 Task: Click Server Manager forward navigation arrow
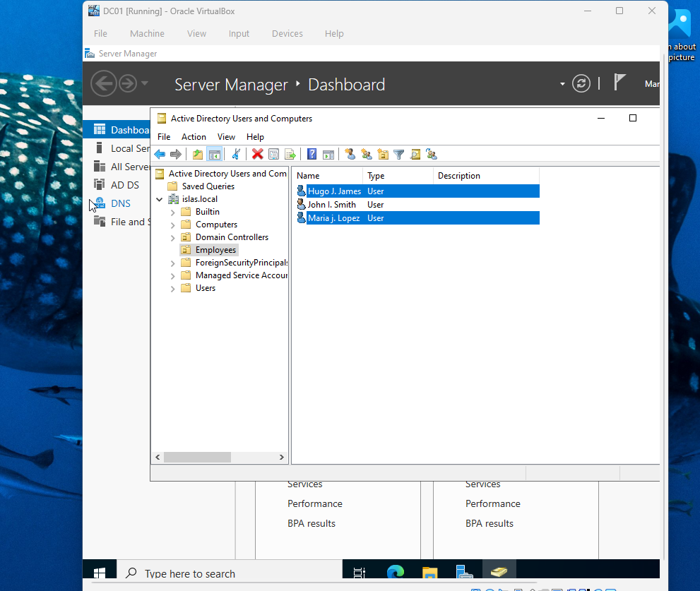click(128, 83)
